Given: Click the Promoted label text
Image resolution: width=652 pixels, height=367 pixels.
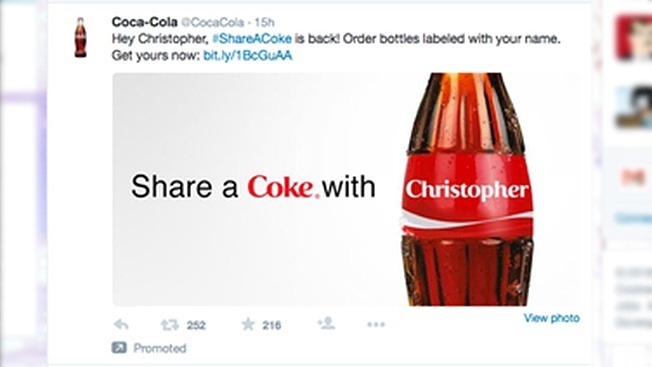Looking at the screenshot, I should 160,348.
